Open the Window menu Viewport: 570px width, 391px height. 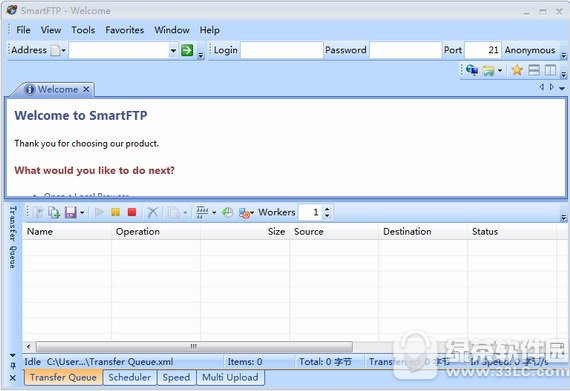click(172, 30)
